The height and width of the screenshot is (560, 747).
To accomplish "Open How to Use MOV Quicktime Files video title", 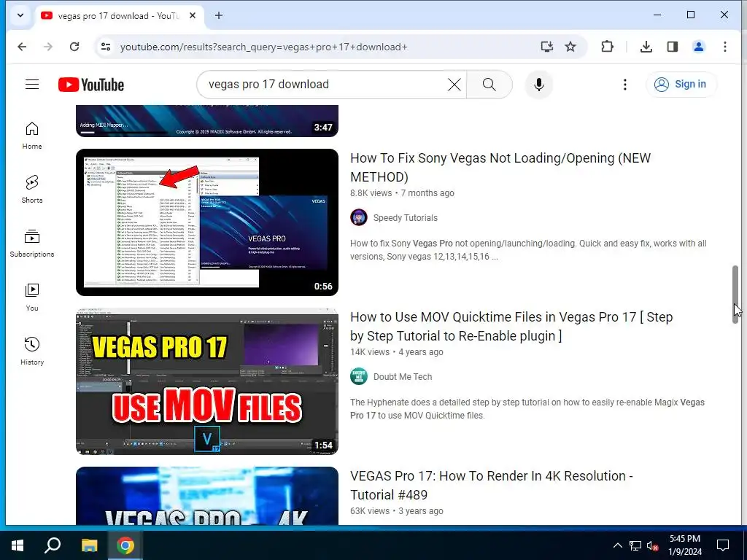I will tap(511, 327).
